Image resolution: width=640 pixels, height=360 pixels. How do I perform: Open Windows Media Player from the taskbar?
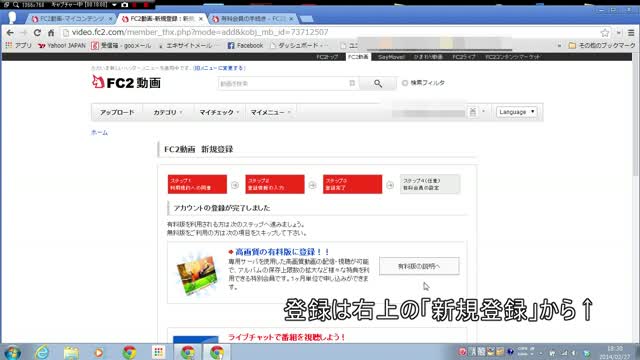coord(98,352)
